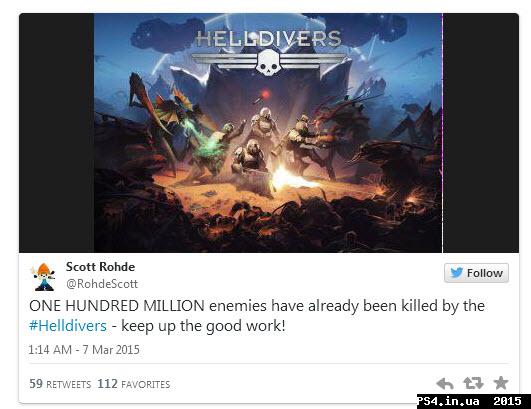Screen dimensions: 531x409
Task: Retweet using the retweet arrows icon
Action: 473,383
